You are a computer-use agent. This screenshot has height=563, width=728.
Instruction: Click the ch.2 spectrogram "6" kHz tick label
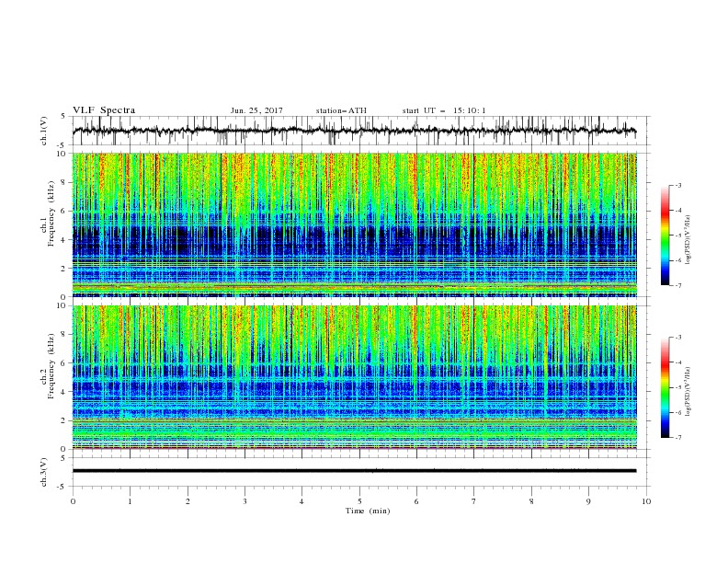64,363
